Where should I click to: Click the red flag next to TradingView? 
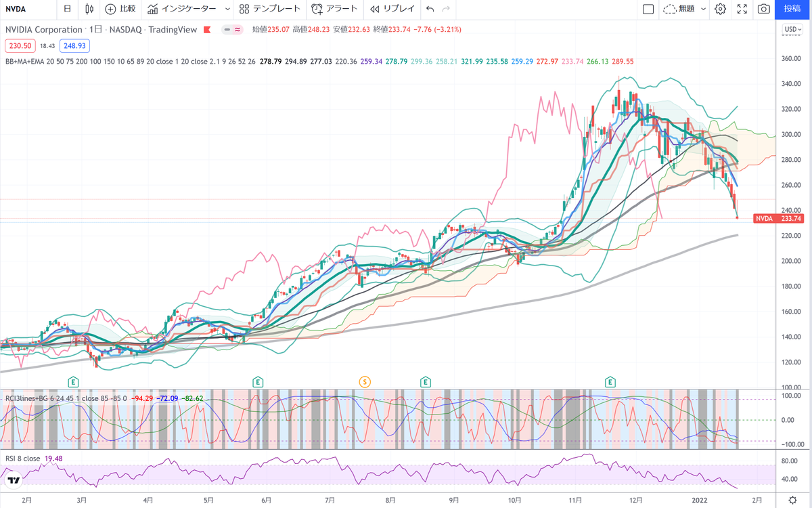pos(208,30)
